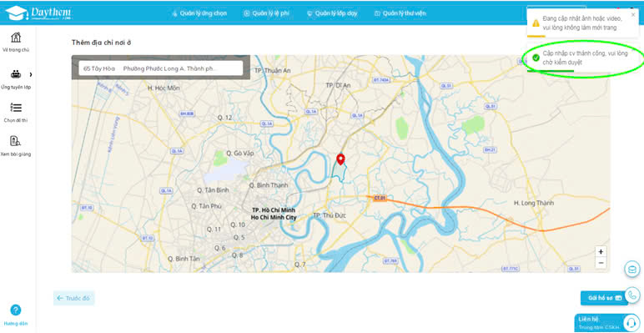Zoom out the map with minus button
The height and width of the screenshot is (333, 644).
click(x=601, y=263)
